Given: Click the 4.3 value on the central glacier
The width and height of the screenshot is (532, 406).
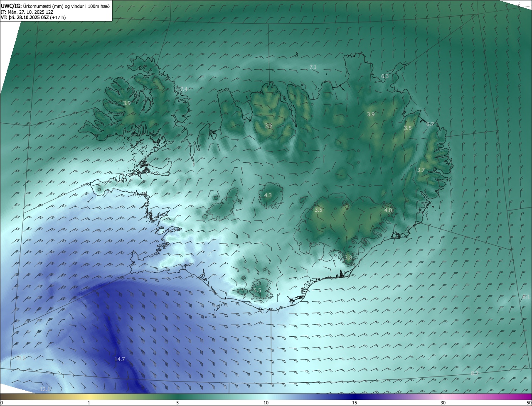Looking at the screenshot, I should pyautogui.click(x=268, y=195).
